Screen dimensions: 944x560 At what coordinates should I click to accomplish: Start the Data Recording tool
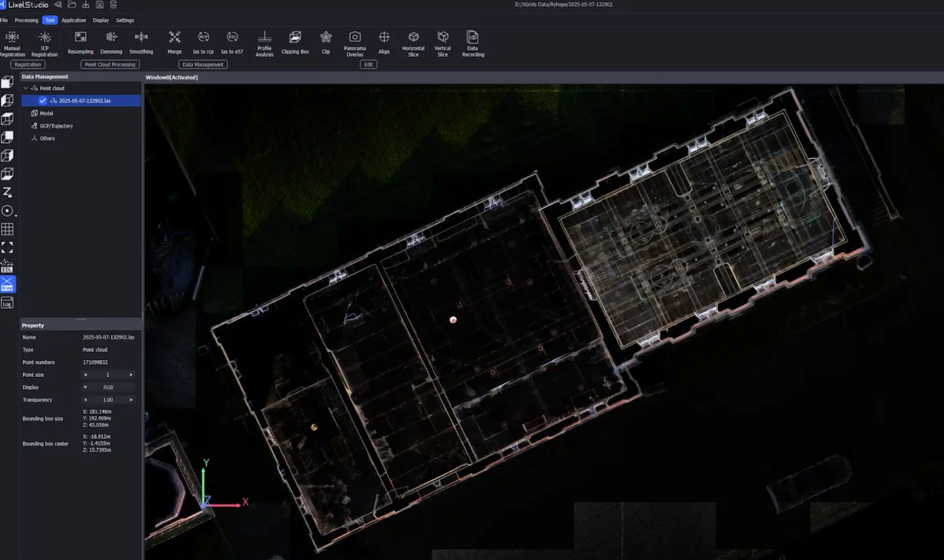473,44
